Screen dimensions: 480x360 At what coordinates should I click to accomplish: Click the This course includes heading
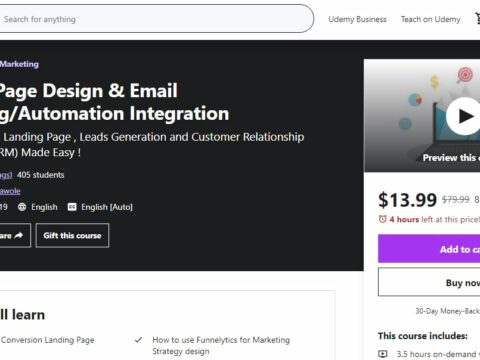pos(423,336)
